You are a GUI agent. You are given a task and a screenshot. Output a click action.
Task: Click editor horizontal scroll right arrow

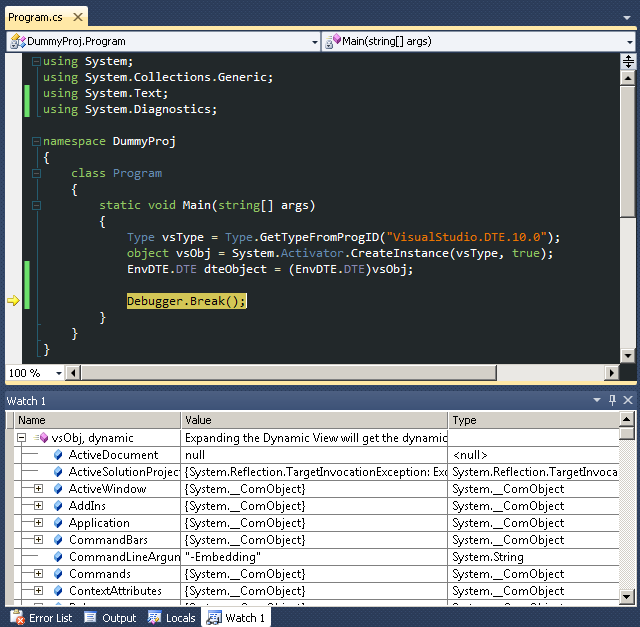coord(611,373)
